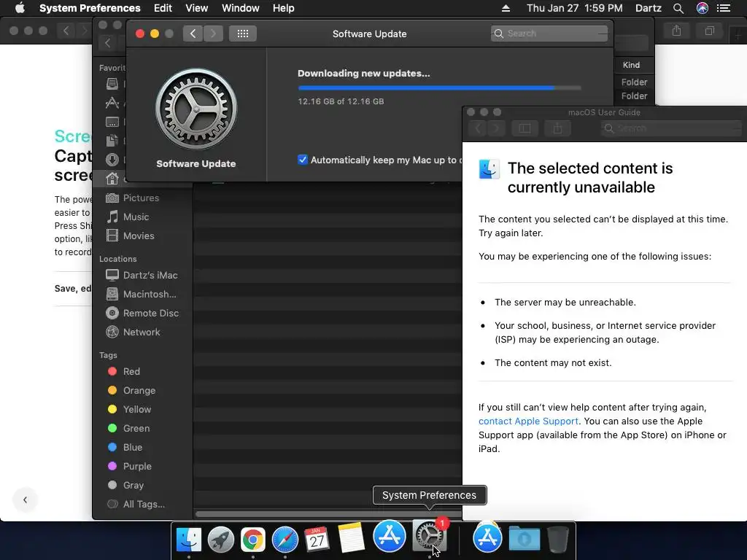Click contact Apple Support link
Screen dimensions: 747x560
pyautogui.click(x=528, y=421)
